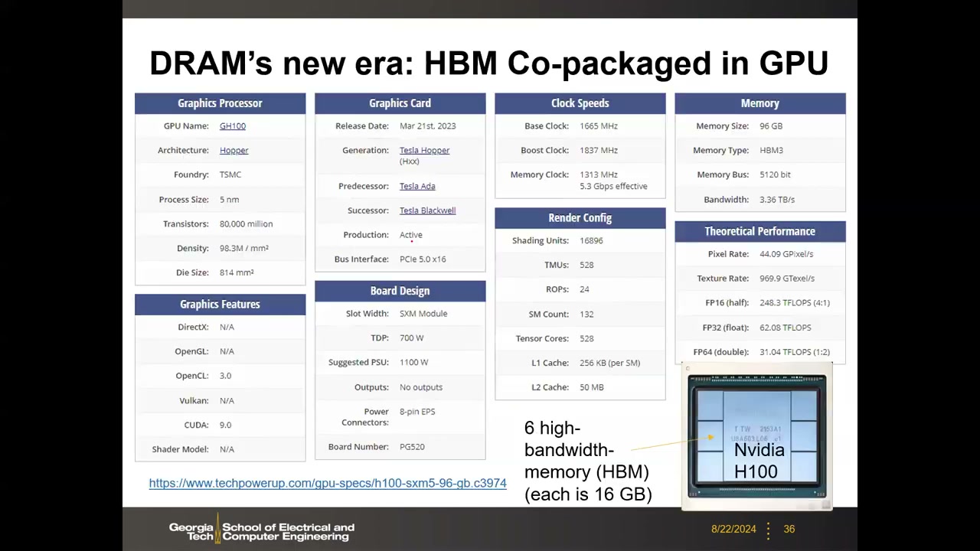The image size is (980, 551).
Task: Click the L2 cache value 50 MB
Action: coord(592,387)
